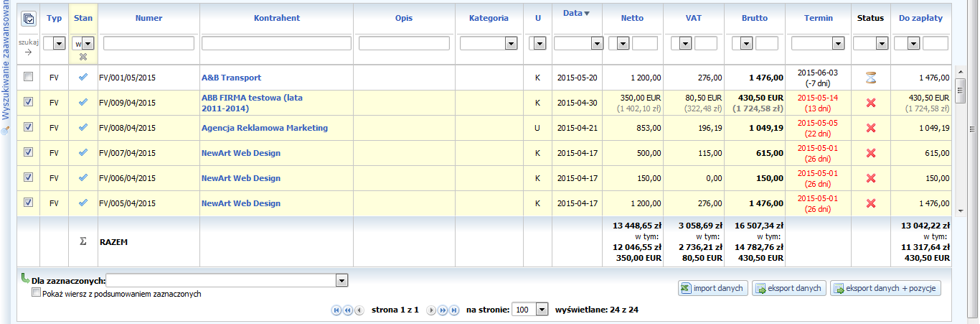This screenshot has width=980, height=324.
Task: Clear the Stan filter with the X icon
Action: click(83, 57)
